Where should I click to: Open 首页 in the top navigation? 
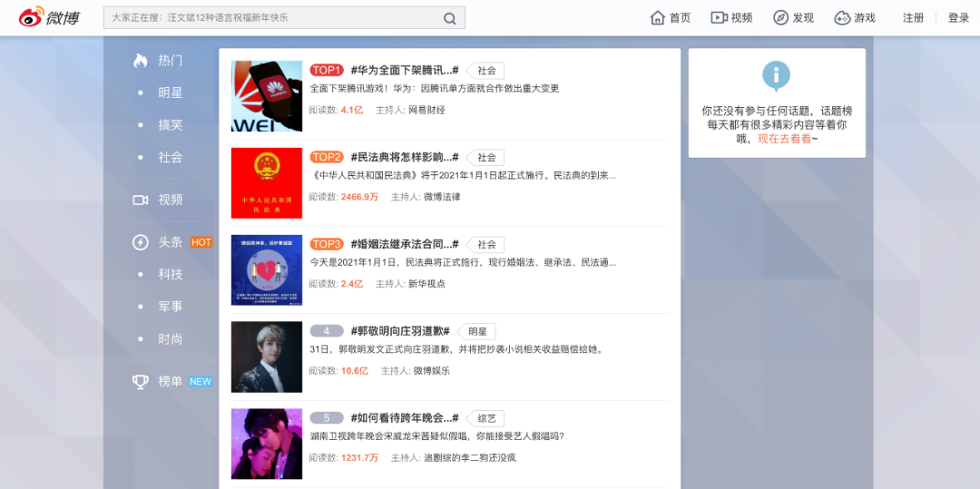pos(680,18)
